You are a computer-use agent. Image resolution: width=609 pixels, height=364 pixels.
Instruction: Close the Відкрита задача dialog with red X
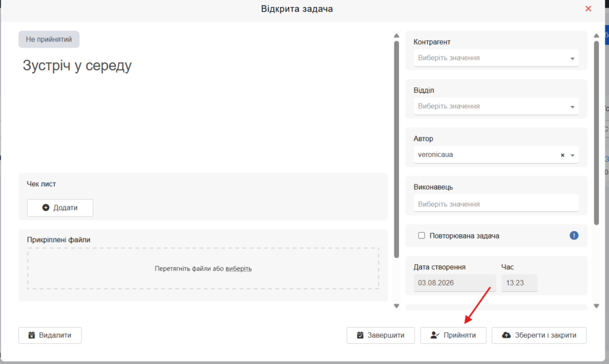pos(588,8)
